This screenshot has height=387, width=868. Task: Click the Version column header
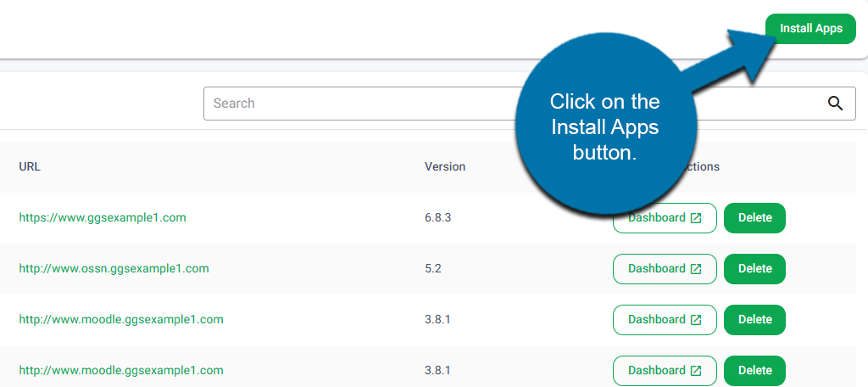[445, 166]
